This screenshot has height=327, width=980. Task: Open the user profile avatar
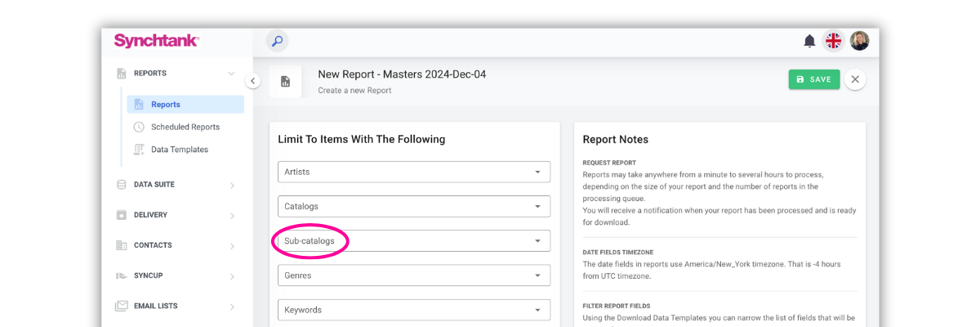pyautogui.click(x=859, y=42)
